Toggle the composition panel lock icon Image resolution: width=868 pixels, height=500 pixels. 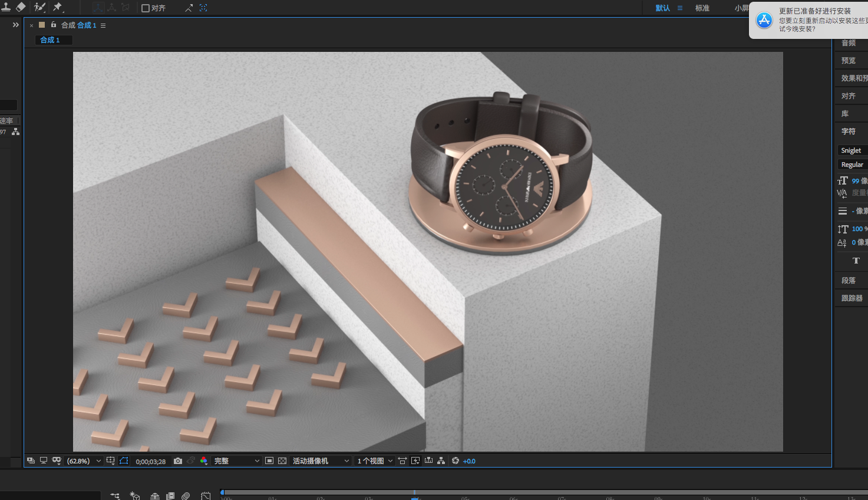tap(54, 25)
